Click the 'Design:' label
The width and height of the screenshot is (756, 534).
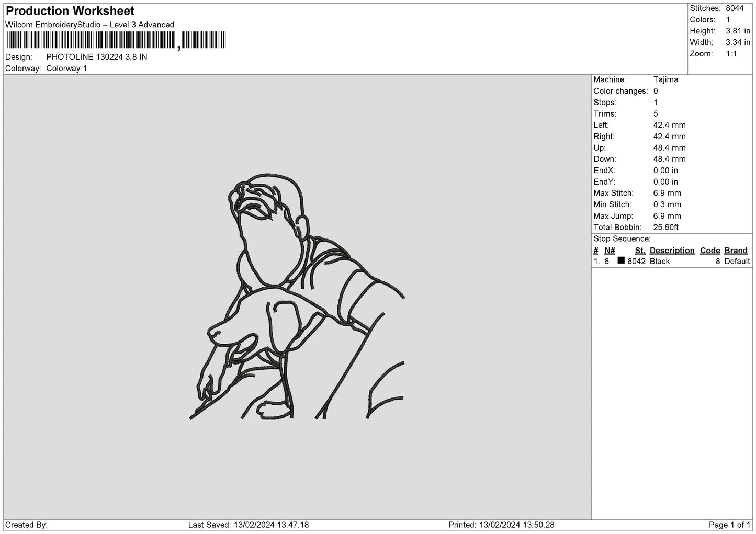[18, 57]
